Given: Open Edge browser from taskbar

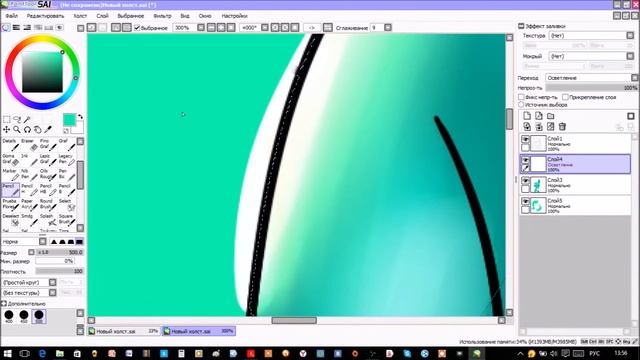Looking at the screenshot, I should click(42, 353).
